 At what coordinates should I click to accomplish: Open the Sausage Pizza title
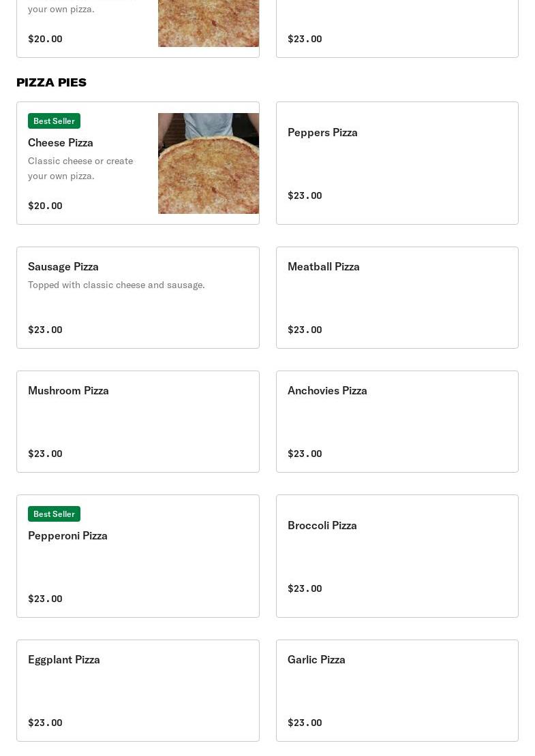pos(63,266)
